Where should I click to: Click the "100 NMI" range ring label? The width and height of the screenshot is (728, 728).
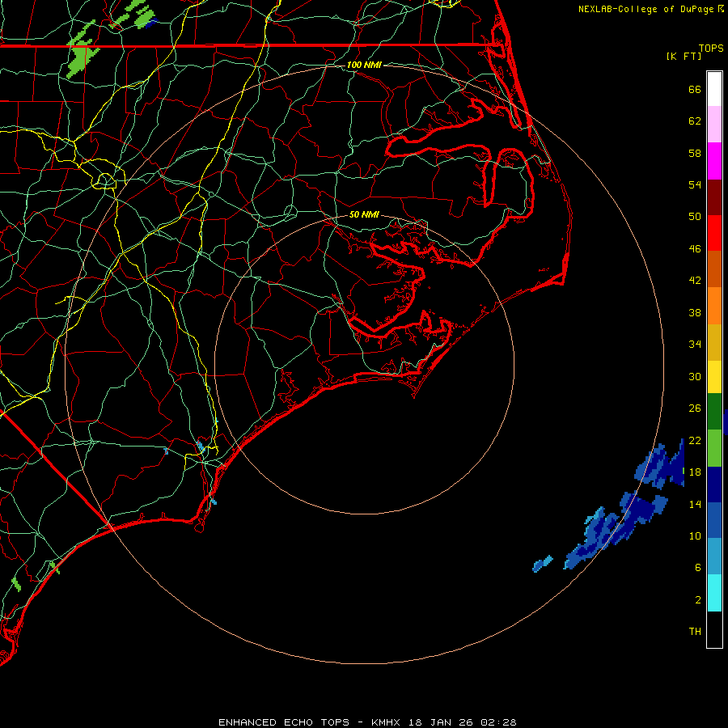point(364,65)
